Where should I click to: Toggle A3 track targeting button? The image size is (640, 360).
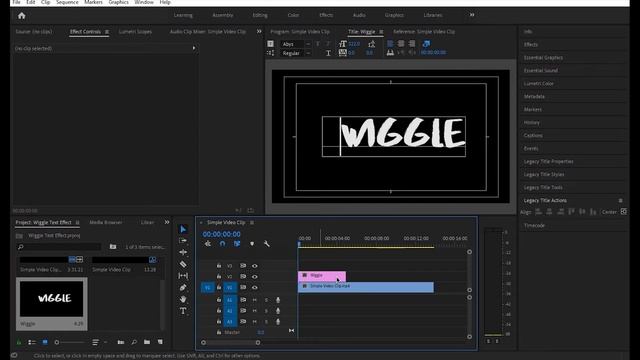point(230,322)
